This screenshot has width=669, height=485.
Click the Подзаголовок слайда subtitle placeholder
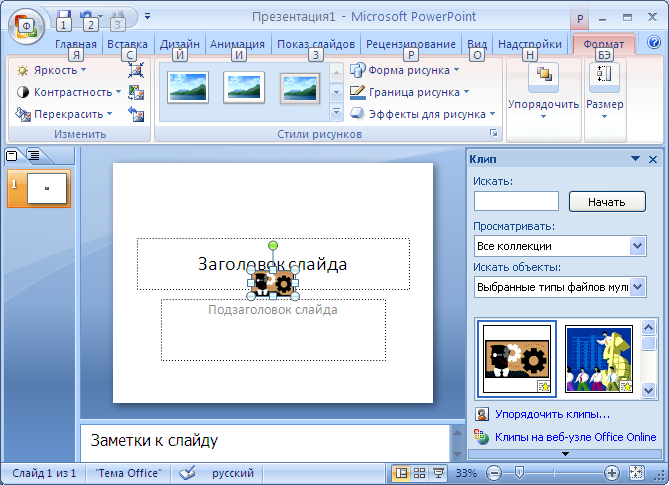click(273, 330)
